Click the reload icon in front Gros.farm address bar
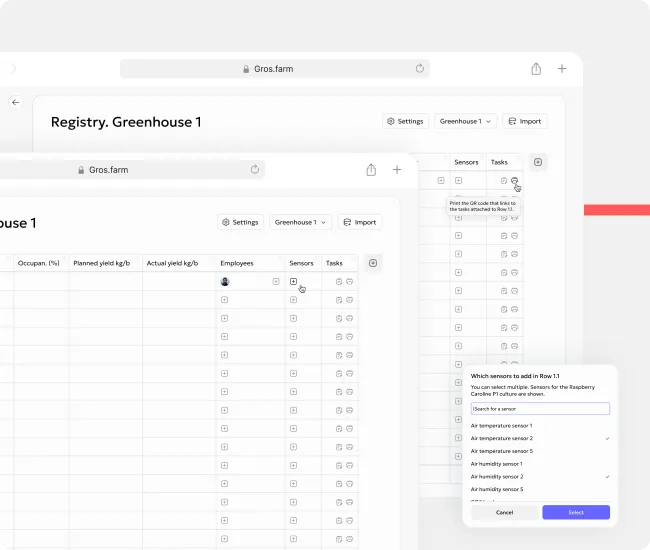 pos(255,170)
